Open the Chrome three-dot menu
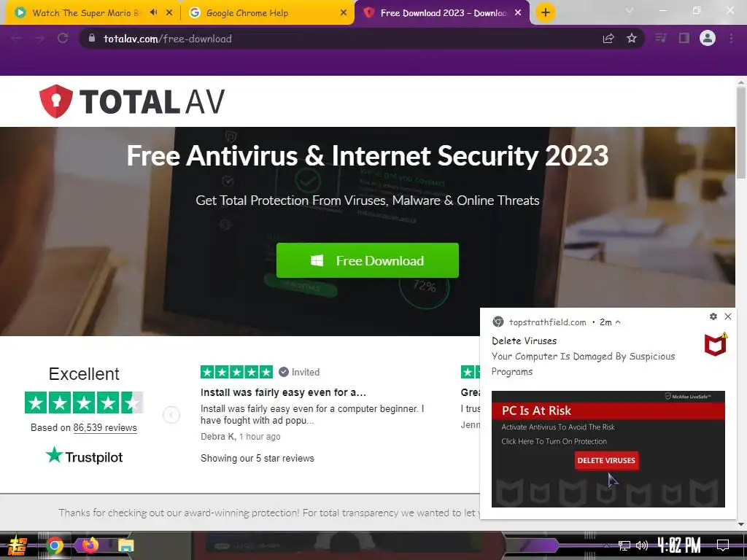Screen dimensions: 747x560 731,38
